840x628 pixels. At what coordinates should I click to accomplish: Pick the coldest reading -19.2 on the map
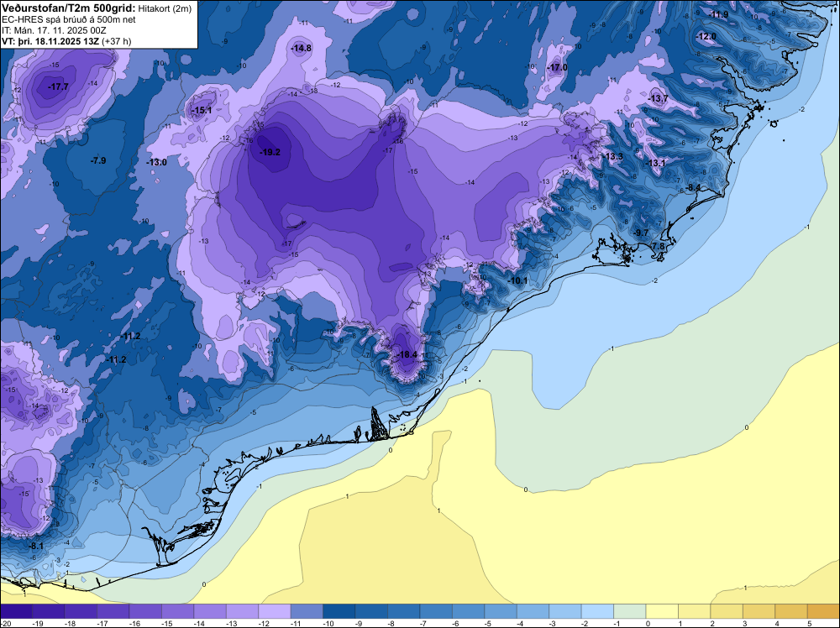tap(270, 152)
